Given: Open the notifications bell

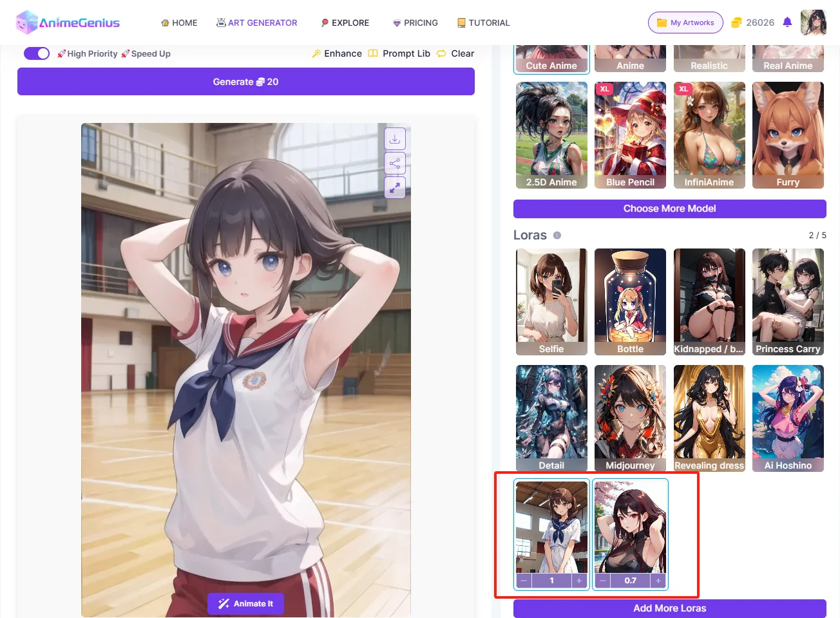Looking at the screenshot, I should pos(787,23).
